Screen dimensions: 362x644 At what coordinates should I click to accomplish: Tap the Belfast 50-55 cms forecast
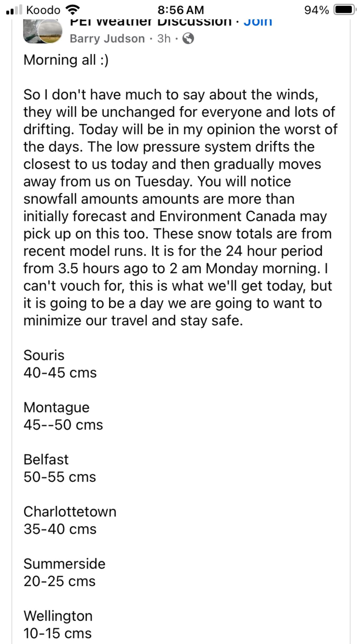60,468
